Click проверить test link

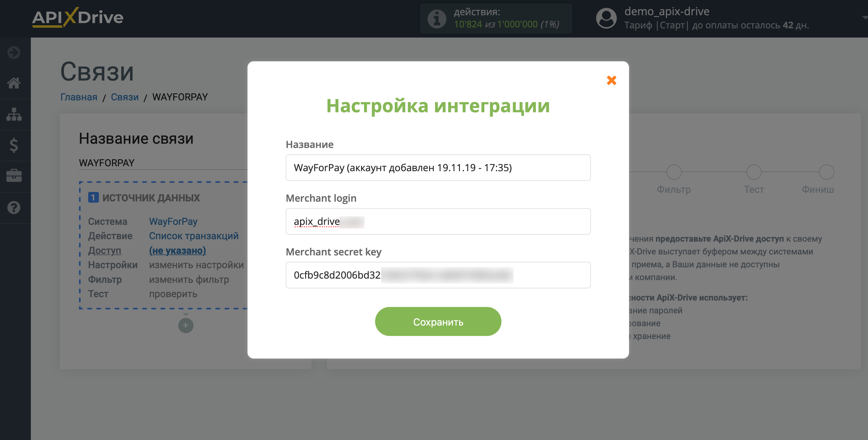coord(173,294)
